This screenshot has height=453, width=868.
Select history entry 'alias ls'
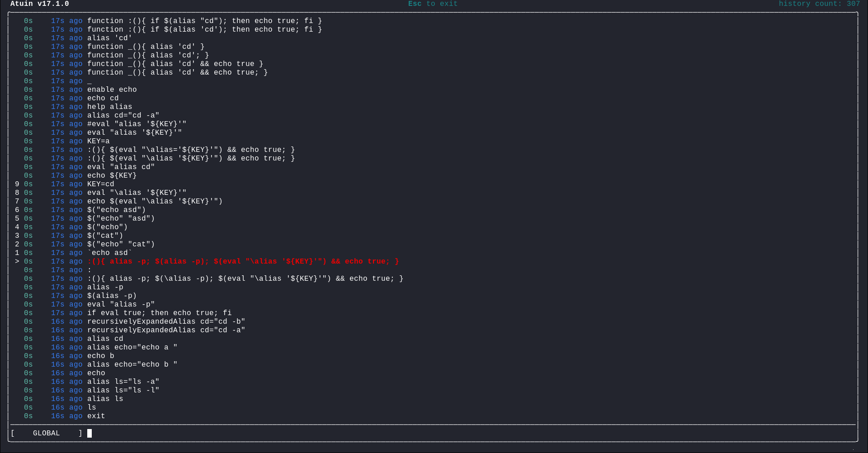tap(105, 399)
